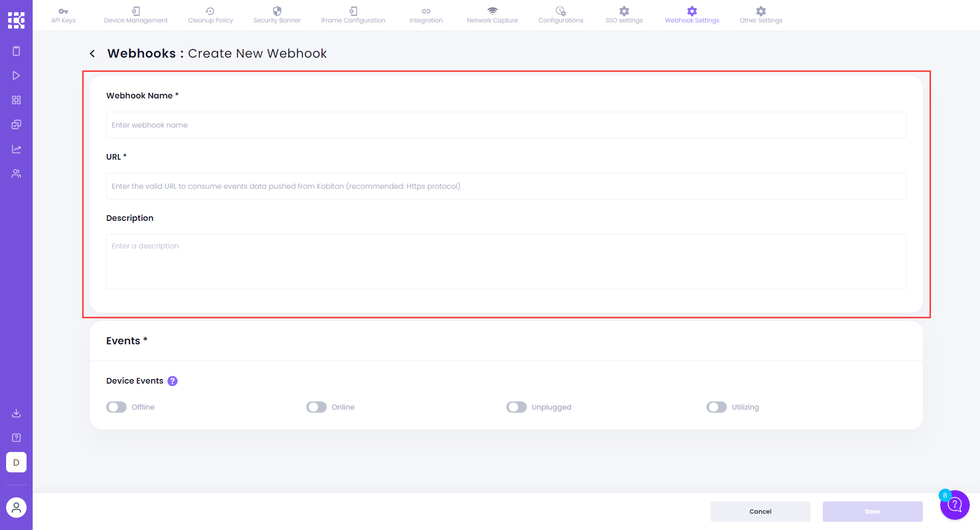Screen dimensions: 980x530
Task: Click the download icon in sidebar
Action: pos(16,413)
